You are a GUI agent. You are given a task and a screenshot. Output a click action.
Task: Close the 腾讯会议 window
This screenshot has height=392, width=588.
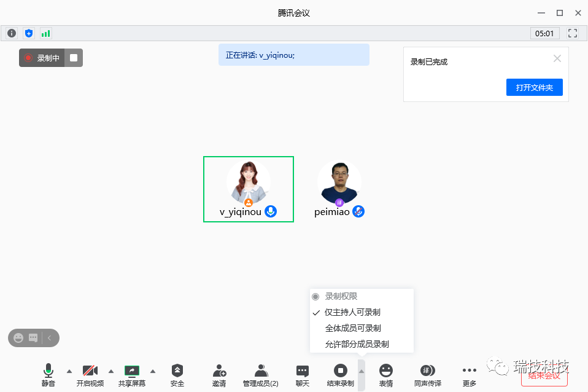click(578, 13)
